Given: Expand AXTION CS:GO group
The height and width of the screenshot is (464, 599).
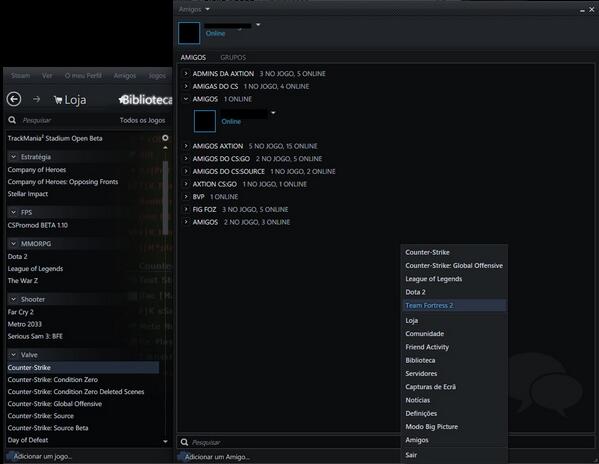Looking at the screenshot, I should click(186, 184).
